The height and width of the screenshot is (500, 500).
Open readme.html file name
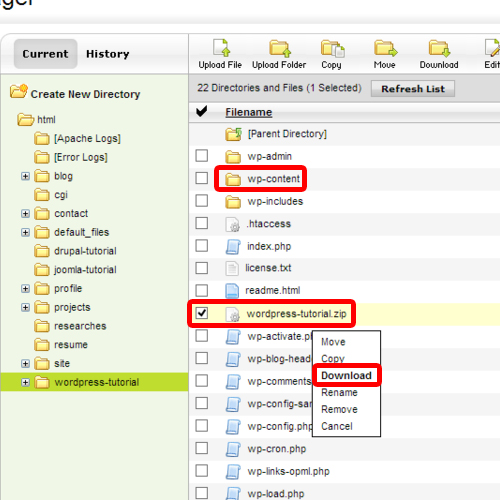[x=273, y=291]
